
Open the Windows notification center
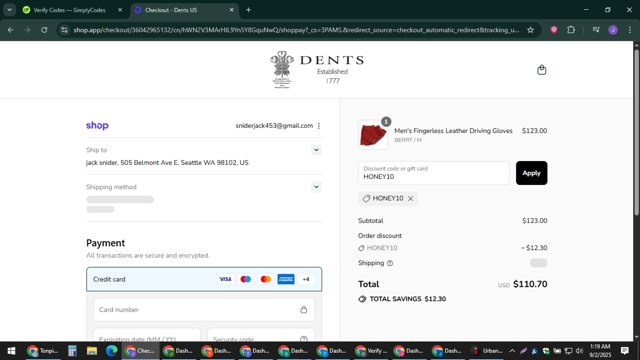(624, 351)
